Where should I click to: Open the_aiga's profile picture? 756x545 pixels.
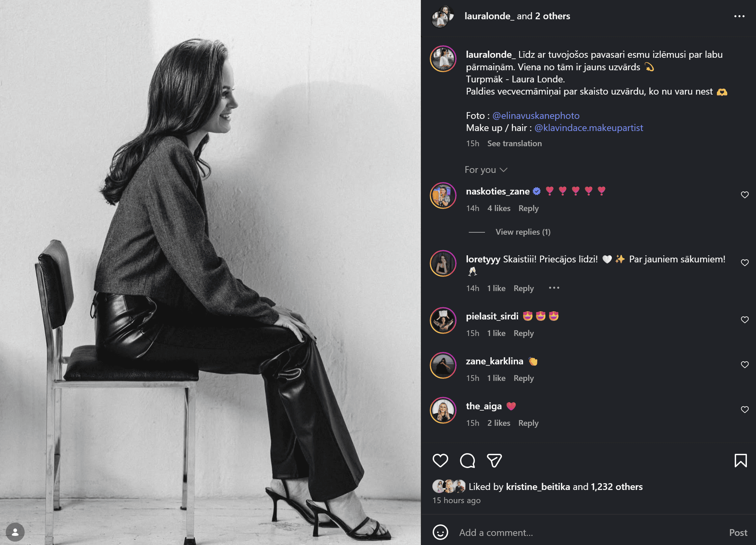443,410
